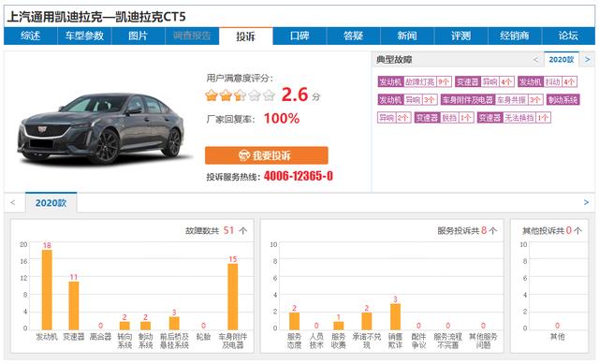Image resolution: width=599 pixels, height=364 pixels.
Task: Select the 口碑 reputation tab
Action: click(x=299, y=36)
